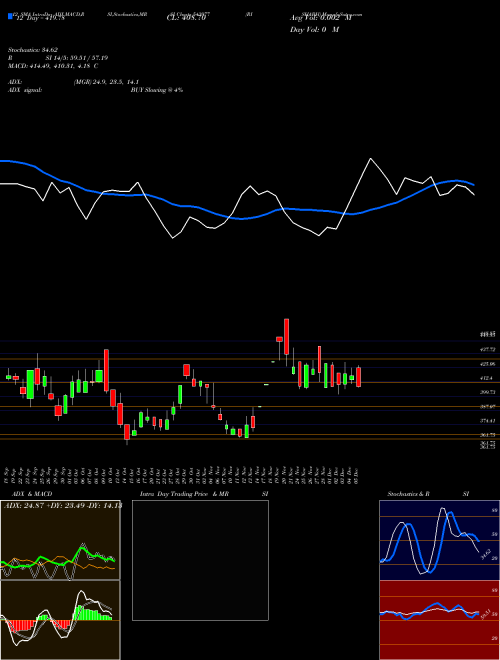Click the empty intraday trading price box
This screenshot has height=660, width=500.
tap(200, 560)
